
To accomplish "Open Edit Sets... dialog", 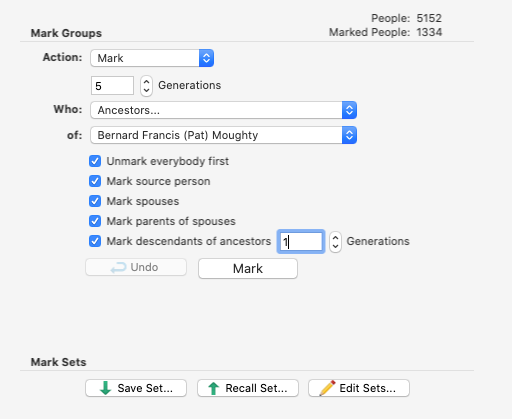I will pyautogui.click(x=359, y=388).
